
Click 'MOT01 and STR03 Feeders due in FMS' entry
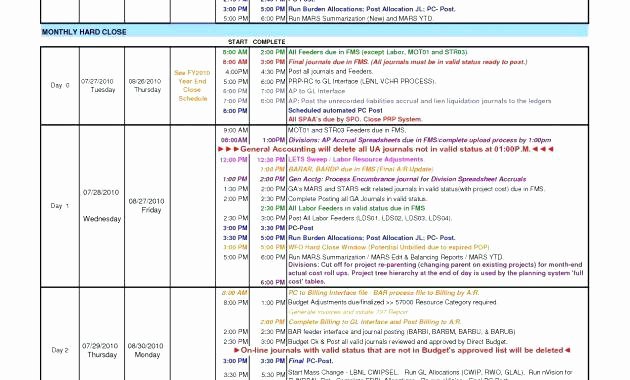(x=347, y=130)
